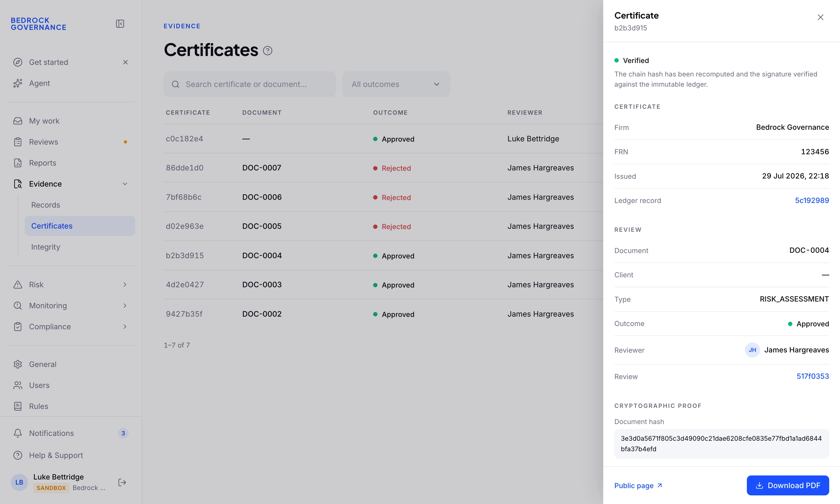The width and height of the screenshot is (840, 504).
Task: Open Certificates help question-mark icon
Action: click(x=268, y=51)
